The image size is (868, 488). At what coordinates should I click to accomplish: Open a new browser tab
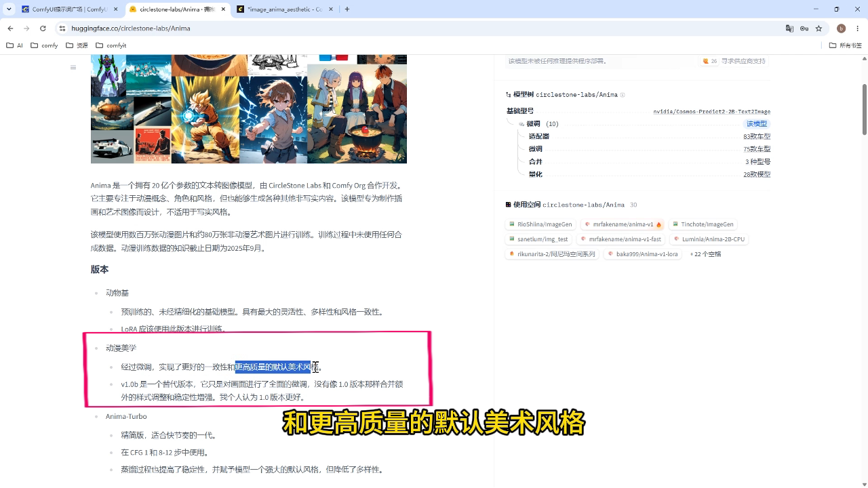347,9
